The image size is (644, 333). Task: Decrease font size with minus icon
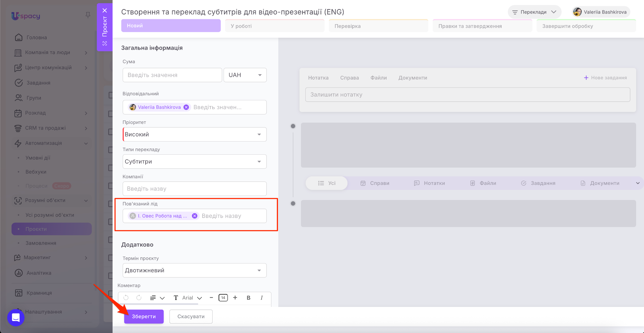(x=211, y=297)
